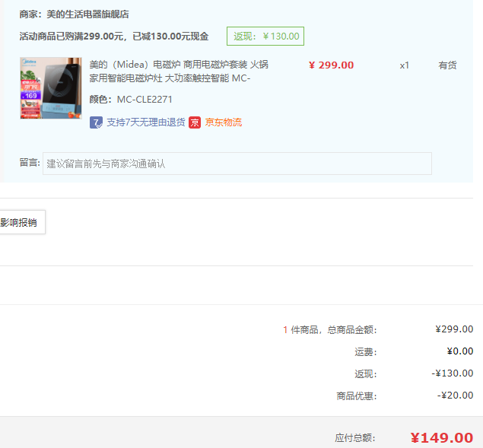The image size is (483, 448).
Task: Focus the 留言 message input field
Action: pyautogui.click(x=237, y=164)
